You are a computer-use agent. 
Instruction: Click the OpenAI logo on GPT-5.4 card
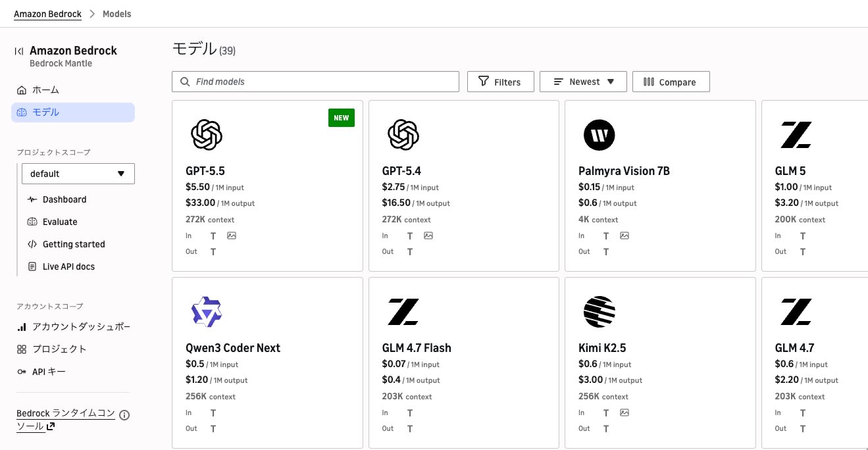point(403,135)
